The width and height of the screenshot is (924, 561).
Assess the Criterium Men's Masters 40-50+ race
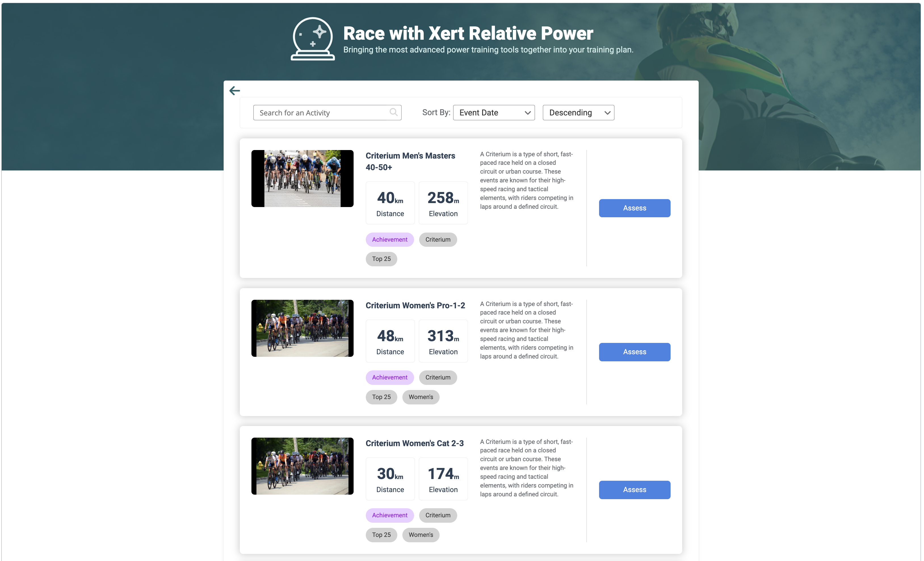pyautogui.click(x=634, y=208)
